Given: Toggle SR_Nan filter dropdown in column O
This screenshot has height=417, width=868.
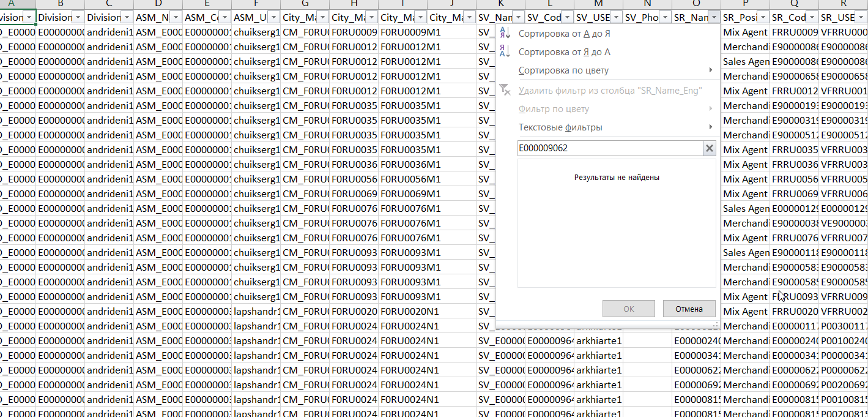Looking at the screenshot, I should coord(714,18).
